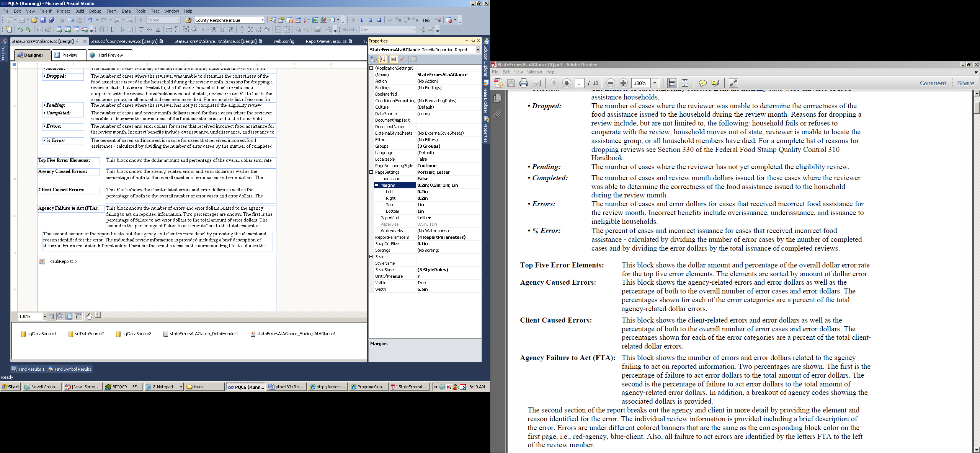Click the page number field in Adobe Reader
The height and width of the screenshot is (453, 980).
pos(579,83)
